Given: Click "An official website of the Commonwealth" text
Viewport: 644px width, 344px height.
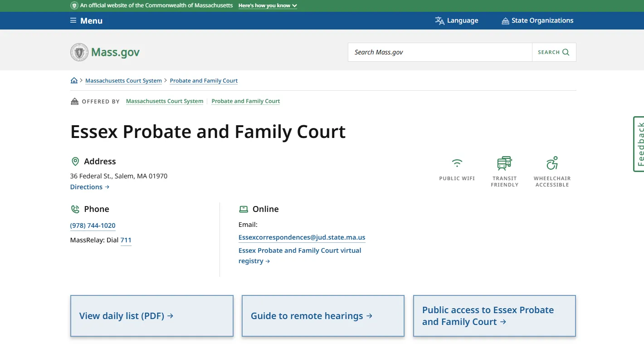Looking at the screenshot, I should (156, 5).
